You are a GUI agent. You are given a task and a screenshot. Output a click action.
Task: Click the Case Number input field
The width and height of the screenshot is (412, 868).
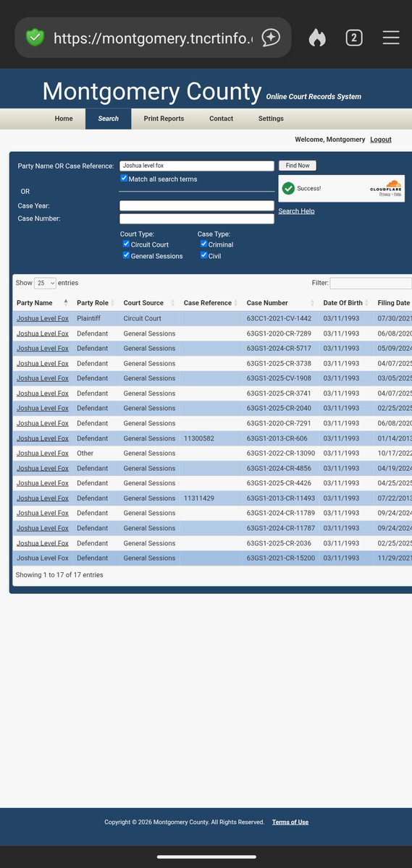(x=197, y=218)
